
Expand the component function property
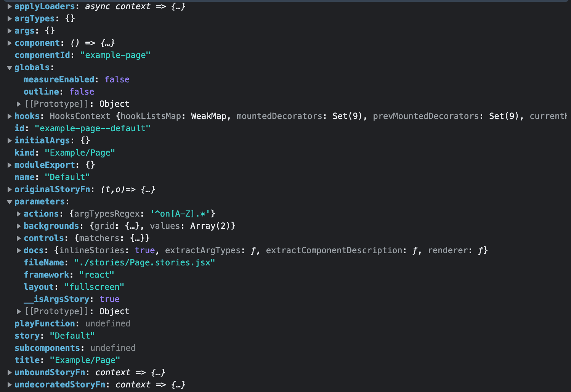pyautogui.click(x=10, y=43)
